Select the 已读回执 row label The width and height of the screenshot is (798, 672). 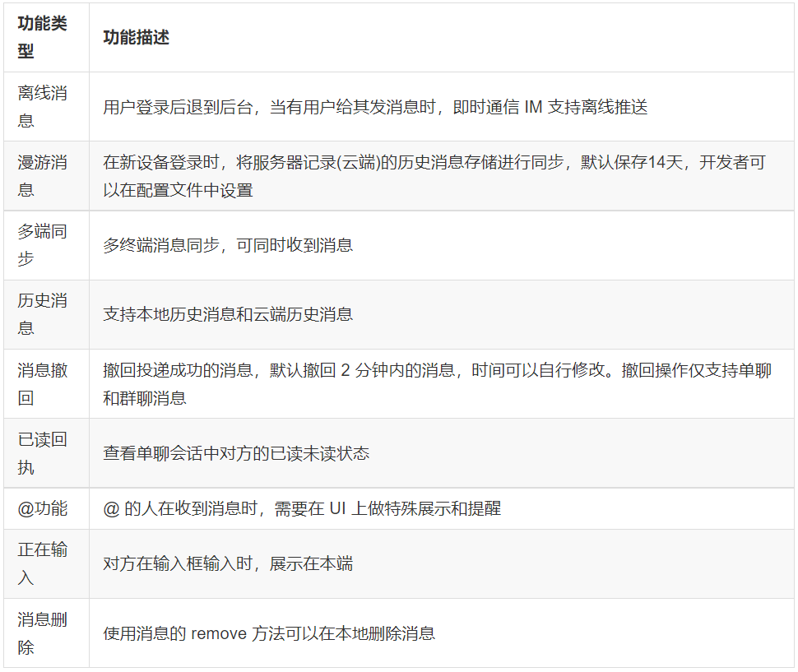tap(42, 453)
